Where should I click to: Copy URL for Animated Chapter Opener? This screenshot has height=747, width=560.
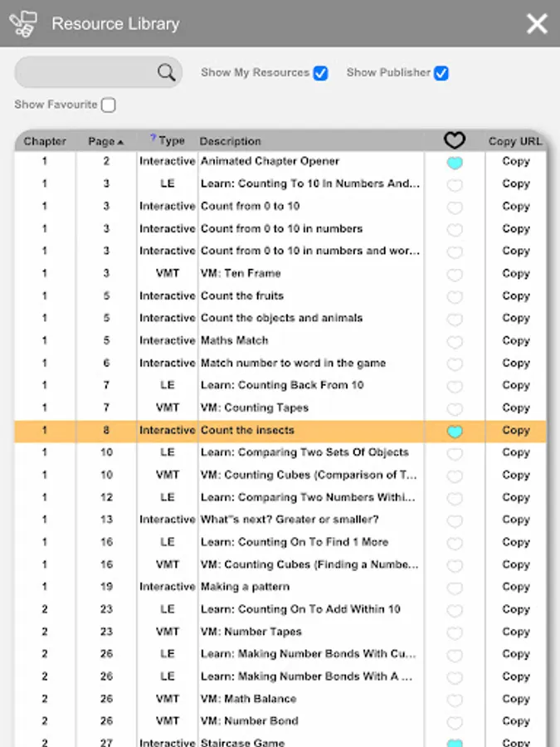516,161
